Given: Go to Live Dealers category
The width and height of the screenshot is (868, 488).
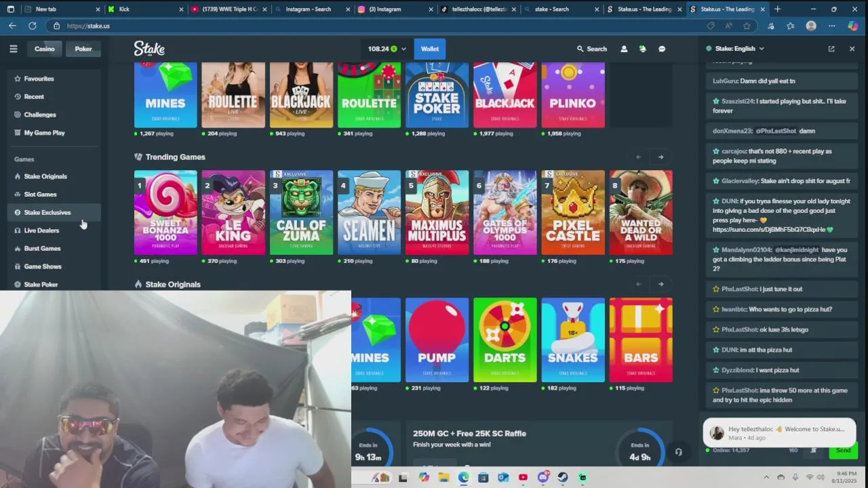Looking at the screenshot, I should 54,230.
